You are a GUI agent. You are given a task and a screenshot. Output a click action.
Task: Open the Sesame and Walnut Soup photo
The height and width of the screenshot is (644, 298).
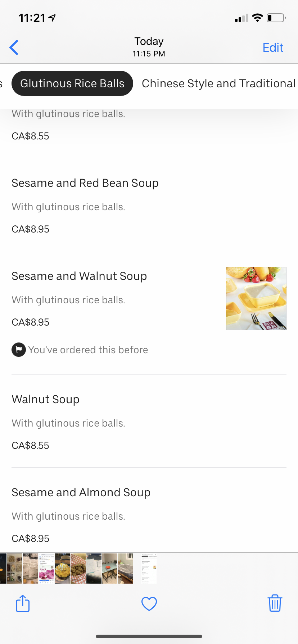(x=256, y=299)
